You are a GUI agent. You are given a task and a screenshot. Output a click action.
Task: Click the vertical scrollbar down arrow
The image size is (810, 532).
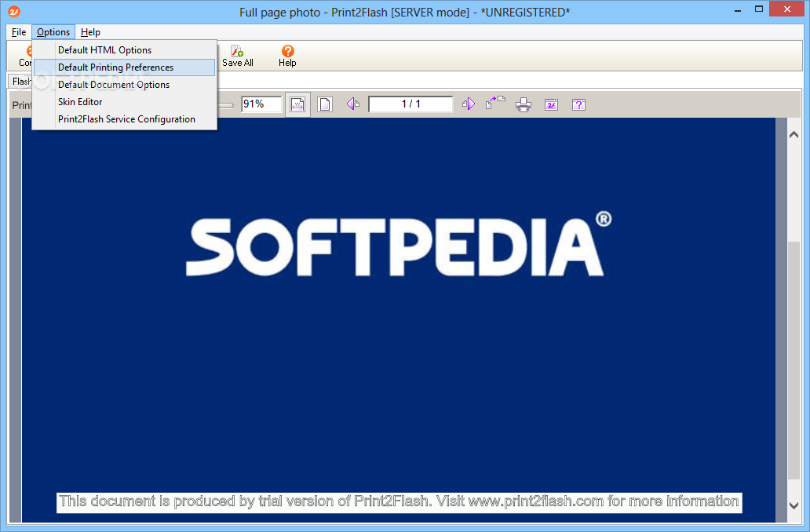(x=794, y=505)
